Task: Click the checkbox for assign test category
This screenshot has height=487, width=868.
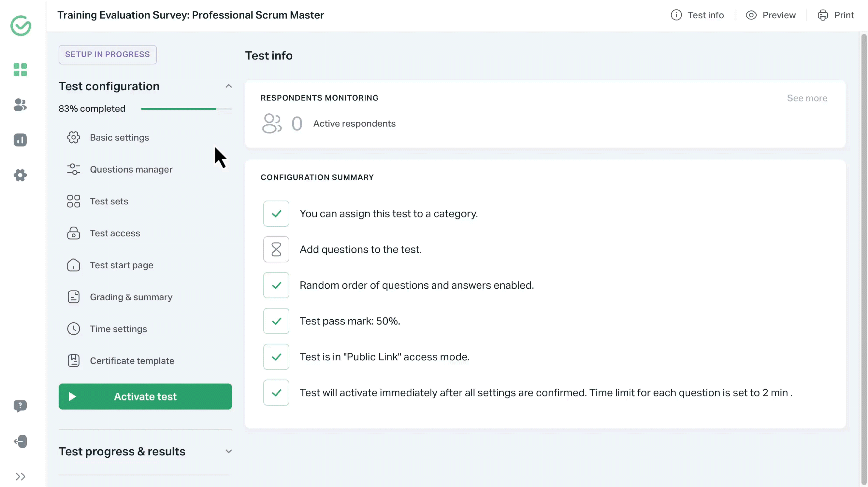Action: point(276,213)
